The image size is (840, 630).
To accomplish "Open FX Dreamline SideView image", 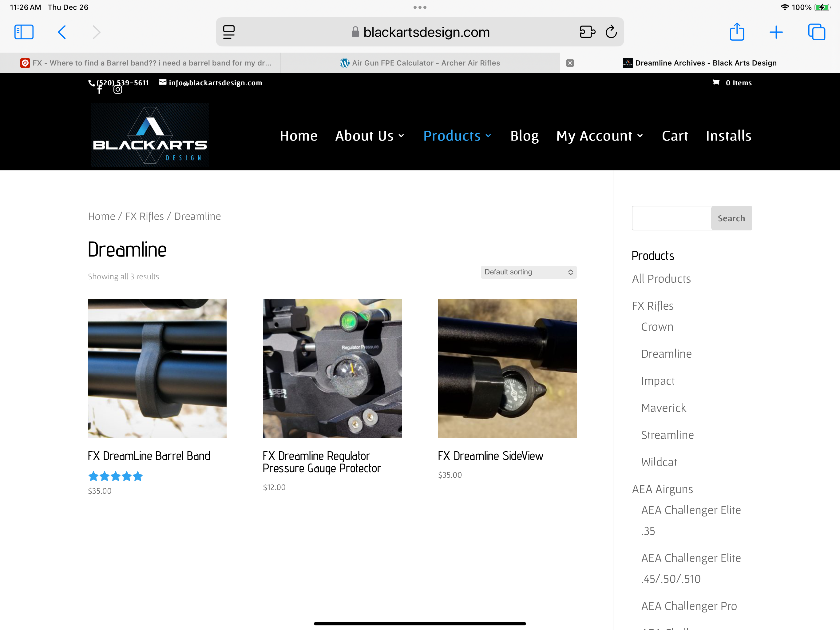I will 507,368.
